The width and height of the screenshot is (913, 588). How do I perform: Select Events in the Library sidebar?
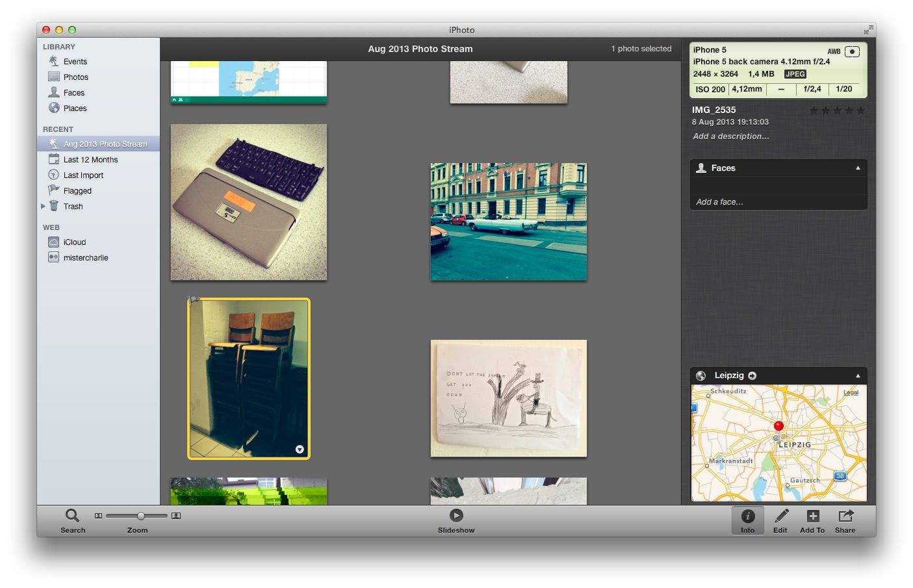click(x=75, y=62)
